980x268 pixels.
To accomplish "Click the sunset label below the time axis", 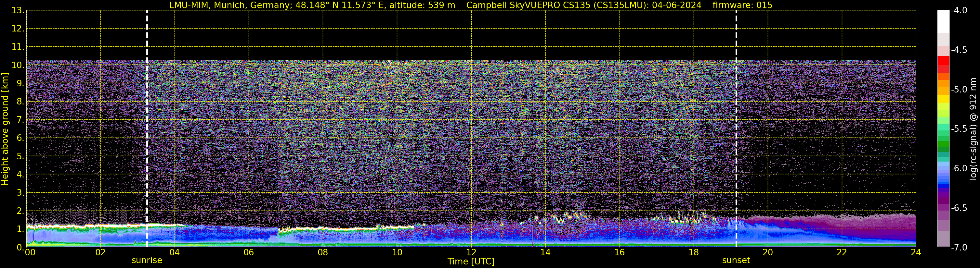I will point(736,261).
